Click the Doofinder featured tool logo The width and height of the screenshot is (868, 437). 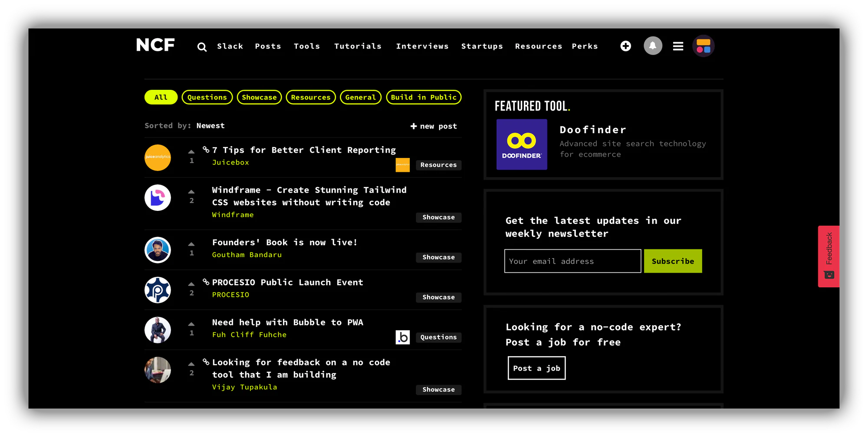pos(522,145)
